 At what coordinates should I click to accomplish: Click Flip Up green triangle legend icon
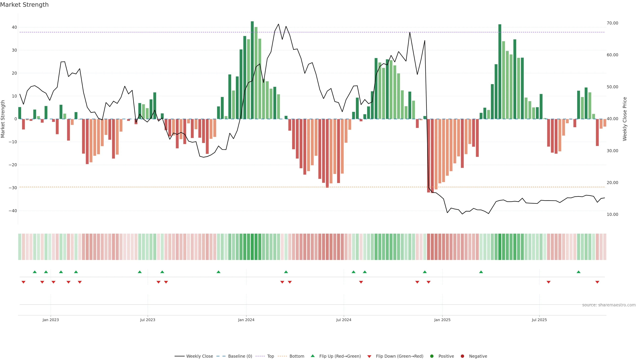312,356
